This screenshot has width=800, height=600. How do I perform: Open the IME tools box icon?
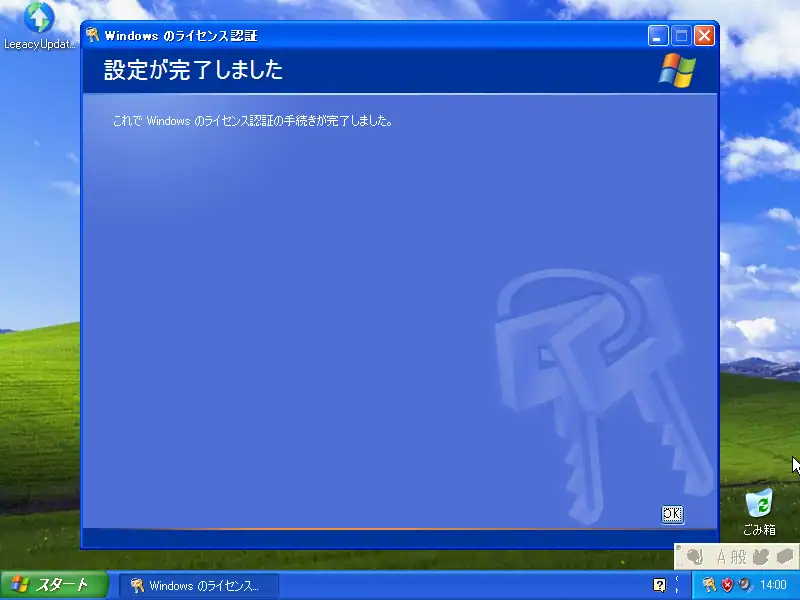[x=785, y=557]
